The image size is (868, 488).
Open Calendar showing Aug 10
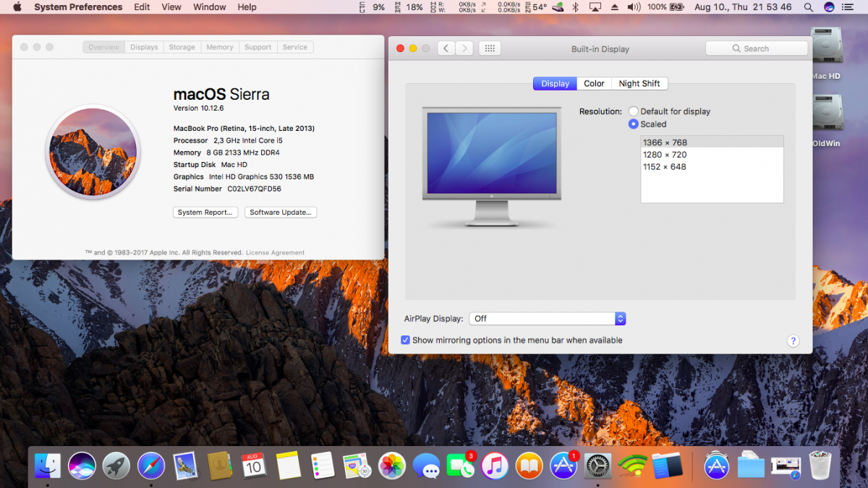253,466
